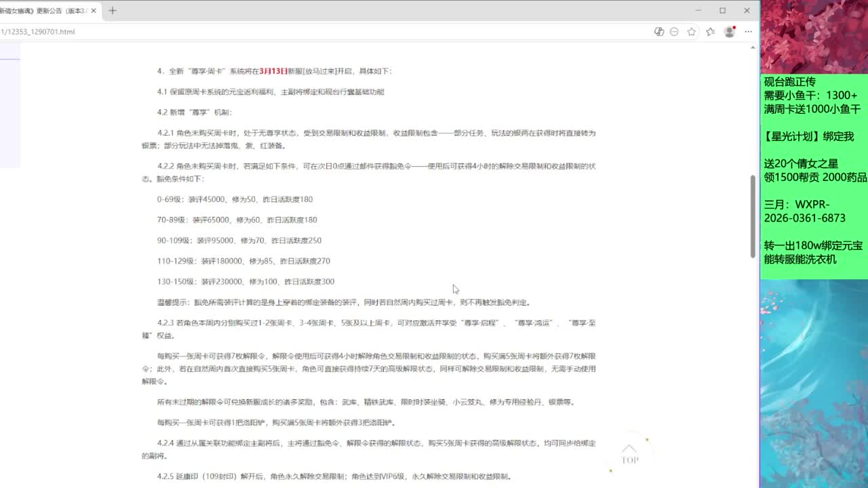
Task: Click '能转服能洗衣机' in the green overlay panel
Action: coord(800,260)
